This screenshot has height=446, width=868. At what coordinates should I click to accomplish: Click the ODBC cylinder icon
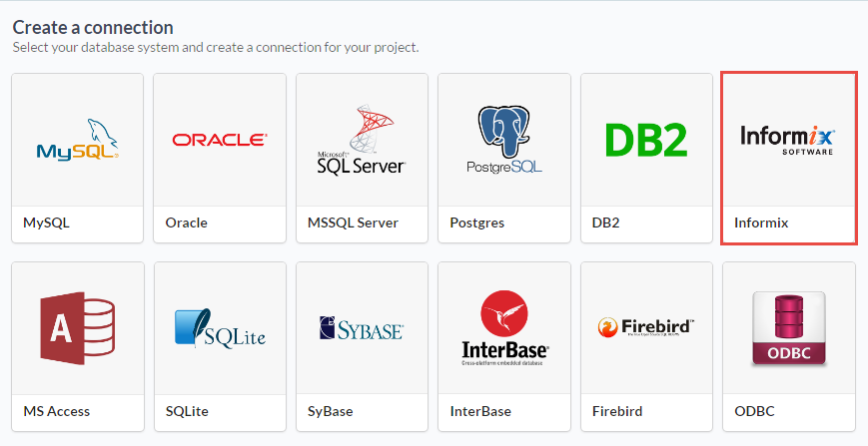coord(788,328)
